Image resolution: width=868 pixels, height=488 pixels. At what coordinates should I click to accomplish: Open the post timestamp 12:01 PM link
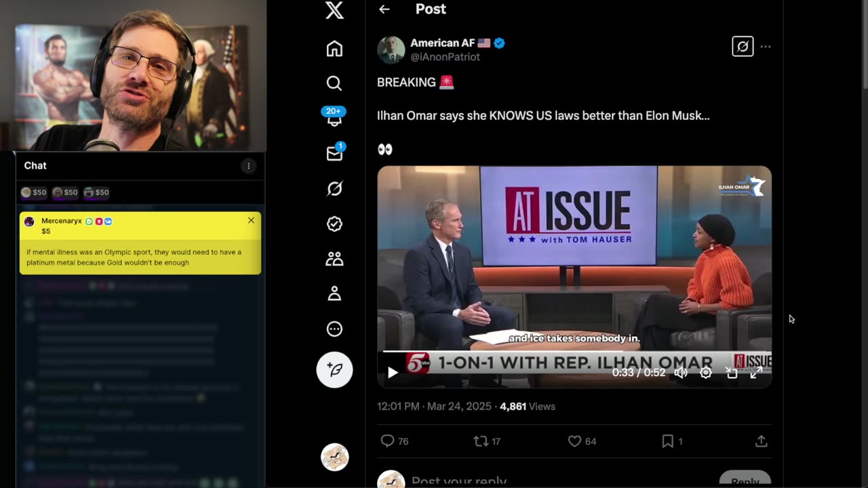434,406
